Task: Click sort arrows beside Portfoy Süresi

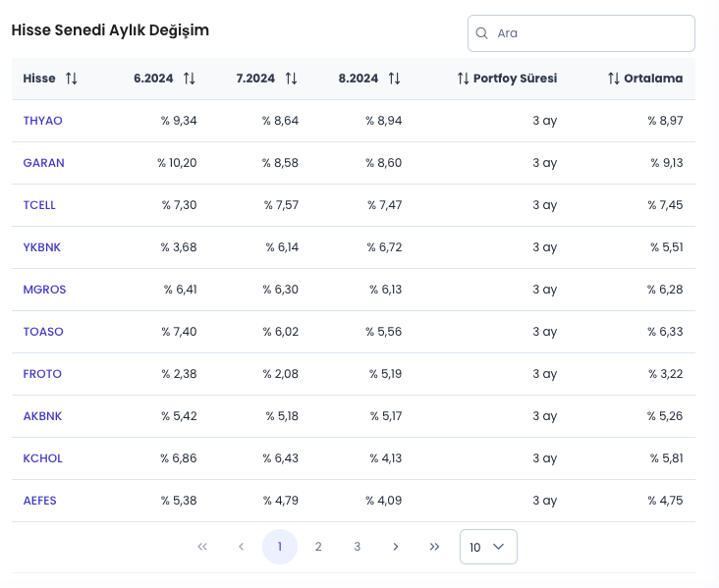Action: click(464, 79)
